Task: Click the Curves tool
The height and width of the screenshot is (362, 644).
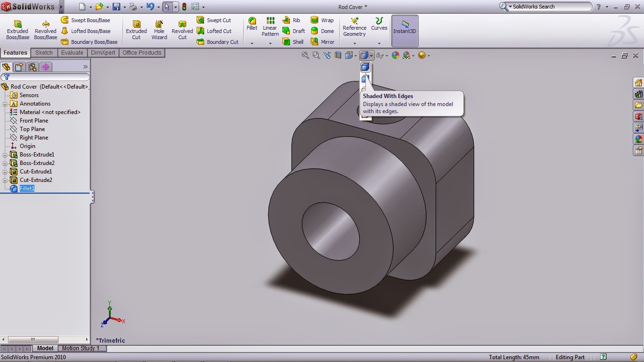Action: click(379, 24)
